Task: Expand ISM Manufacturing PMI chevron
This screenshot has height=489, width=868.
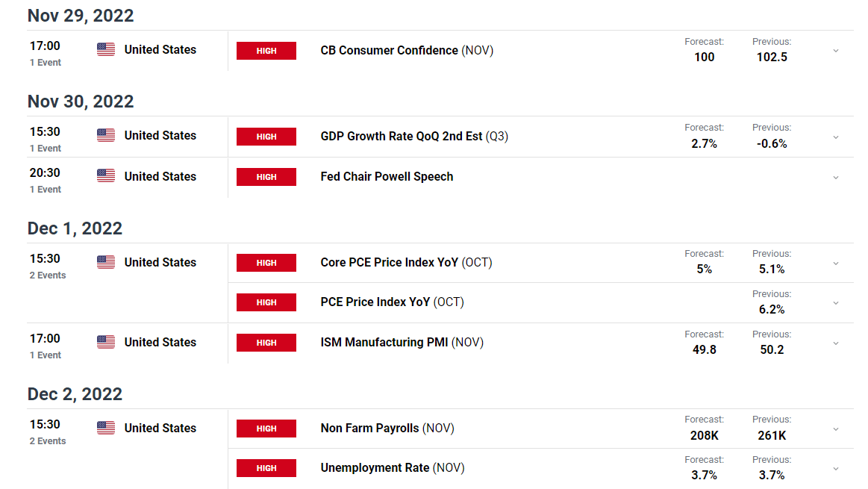Action: [836, 343]
